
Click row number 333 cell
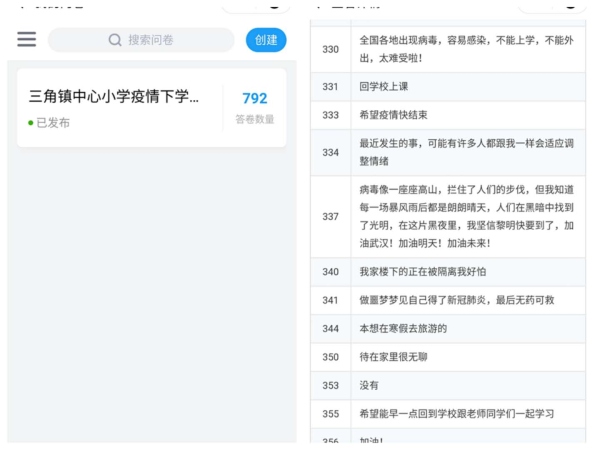(330, 115)
